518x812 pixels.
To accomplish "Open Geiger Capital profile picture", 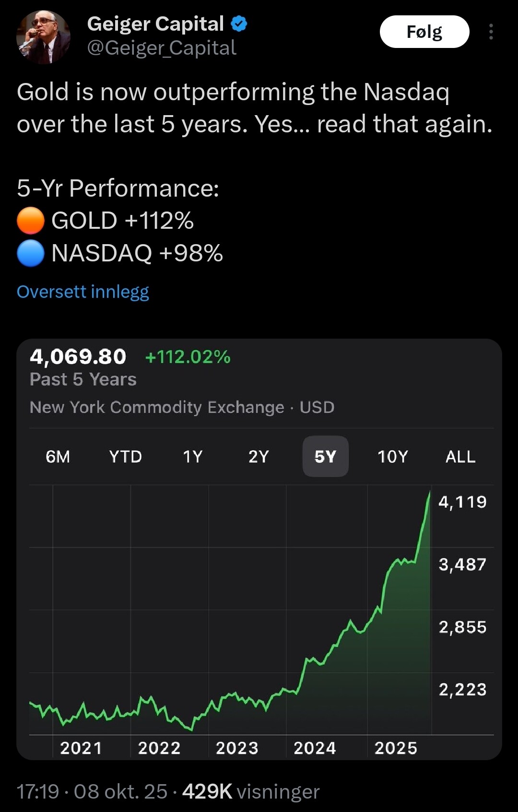I will click(x=43, y=37).
